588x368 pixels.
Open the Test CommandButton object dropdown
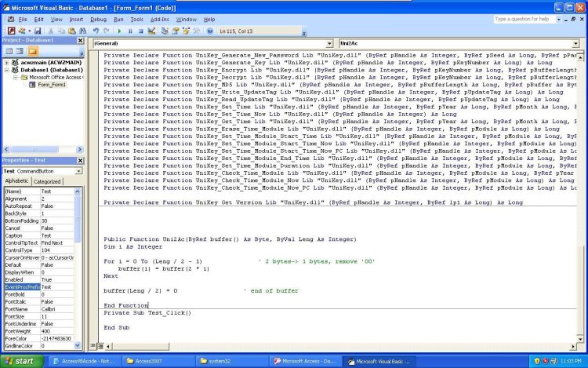[78, 171]
